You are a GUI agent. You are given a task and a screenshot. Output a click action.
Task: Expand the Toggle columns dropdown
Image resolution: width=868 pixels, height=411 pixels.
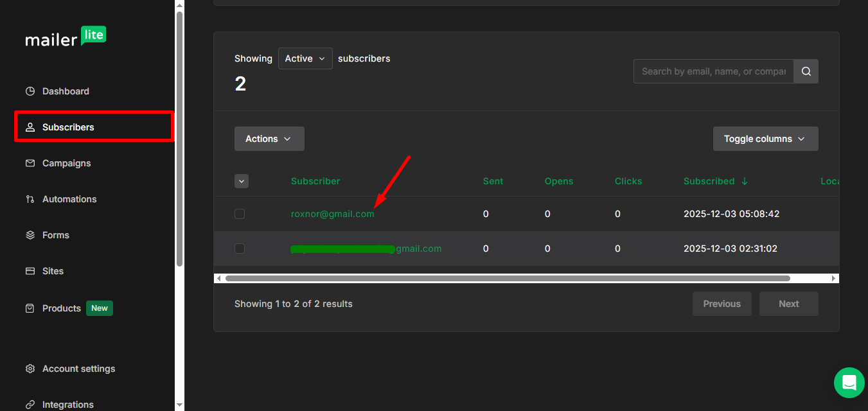tap(765, 139)
